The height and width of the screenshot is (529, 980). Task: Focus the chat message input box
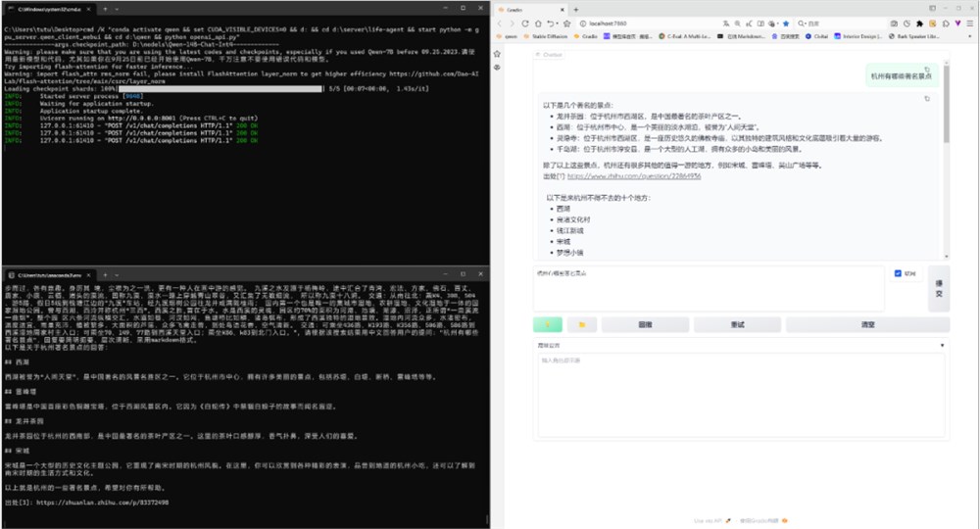click(x=709, y=289)
